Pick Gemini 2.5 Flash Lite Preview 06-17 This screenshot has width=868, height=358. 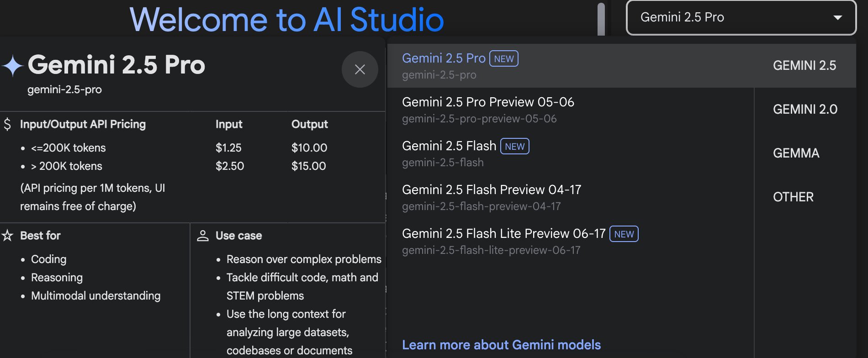[x=571, y=241]
